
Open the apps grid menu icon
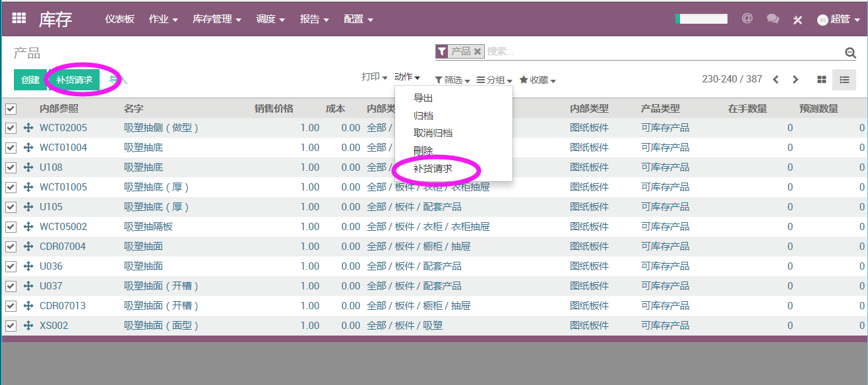(19, 19)
